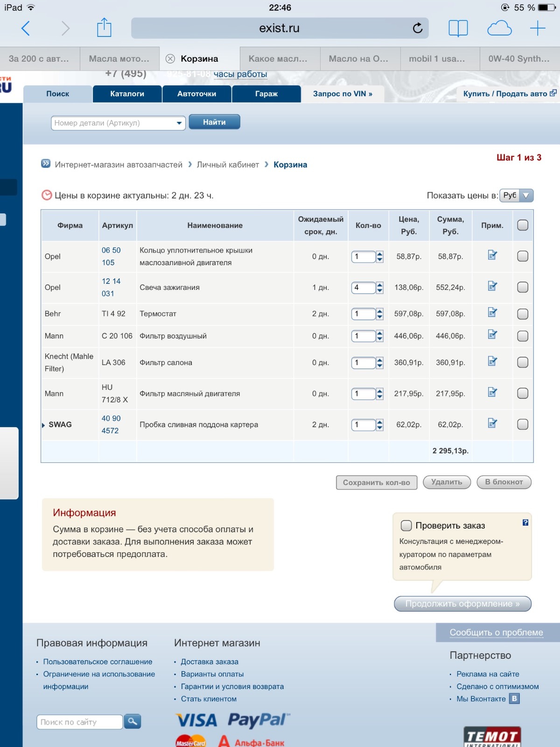Click the Удалить button
This screenshot has width=560, height=747.
447,482
